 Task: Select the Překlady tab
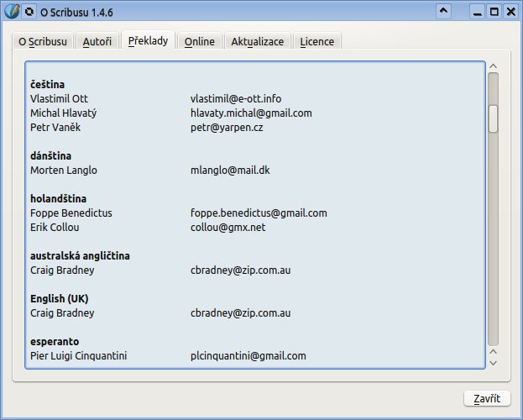tap(148, 40)
